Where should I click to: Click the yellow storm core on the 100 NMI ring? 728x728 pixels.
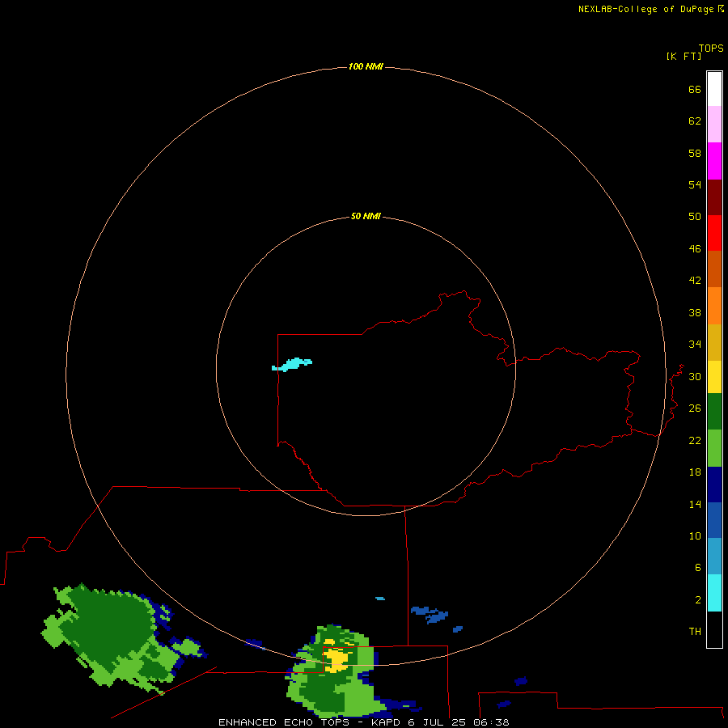pyautogui.click(x=336, y=660)
